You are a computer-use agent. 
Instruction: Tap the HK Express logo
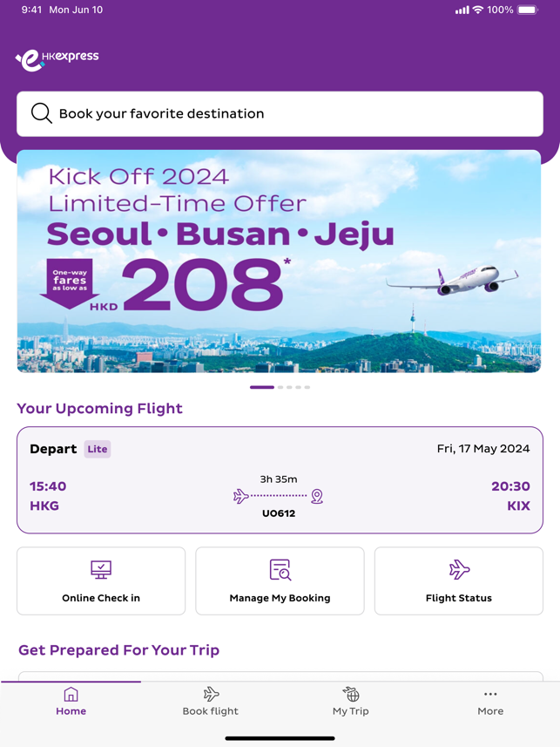coord(57,58)
